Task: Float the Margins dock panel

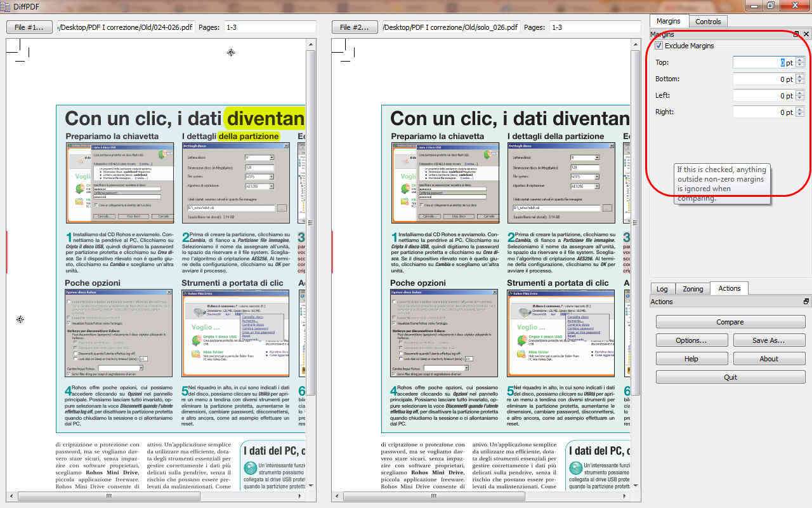Action: (x=796, y=34)
